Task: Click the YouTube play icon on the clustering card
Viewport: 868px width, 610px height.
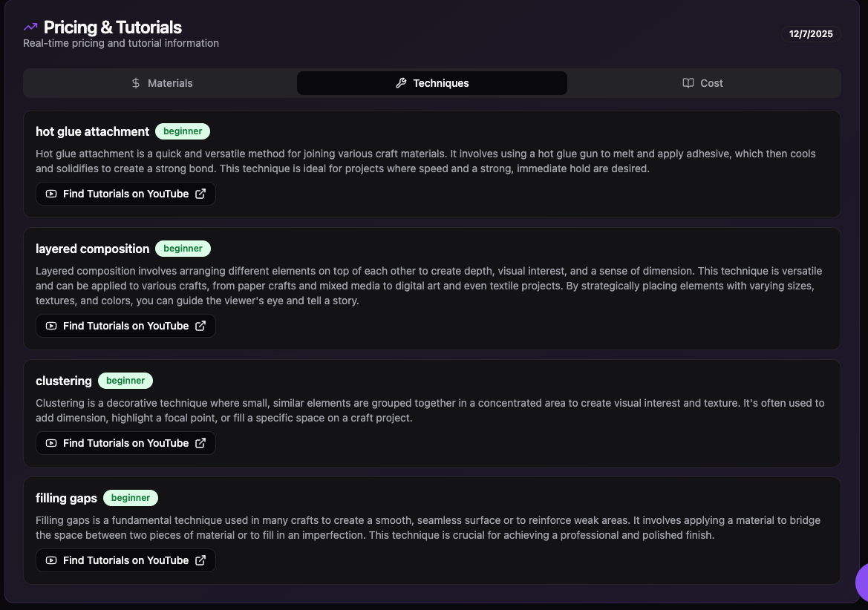Action: 50,443
